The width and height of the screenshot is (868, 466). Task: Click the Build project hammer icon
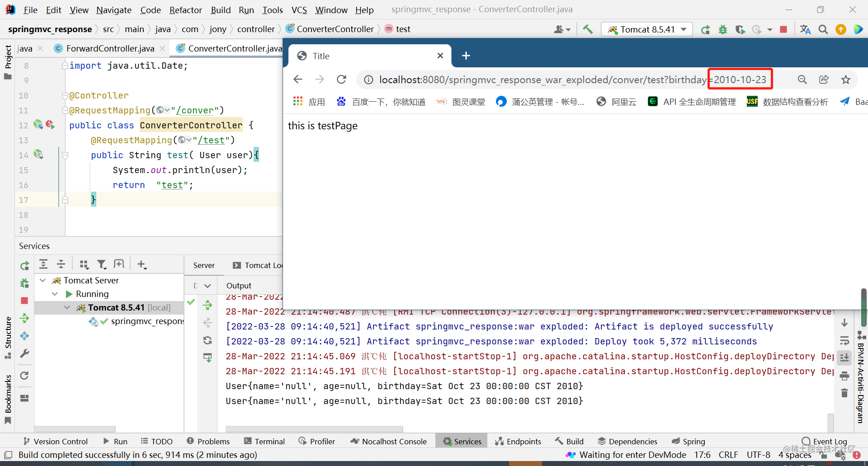pos(587,29)
